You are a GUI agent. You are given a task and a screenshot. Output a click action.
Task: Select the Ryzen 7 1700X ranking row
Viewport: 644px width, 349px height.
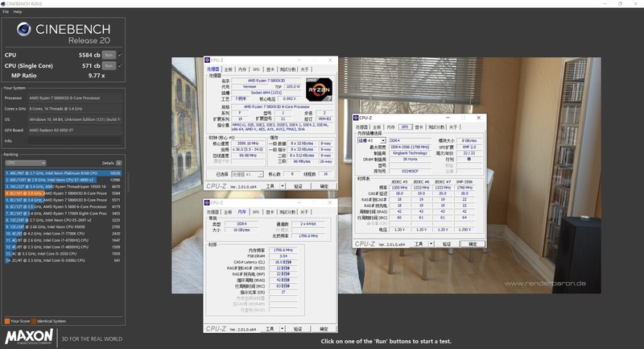[x=64, y=214]
